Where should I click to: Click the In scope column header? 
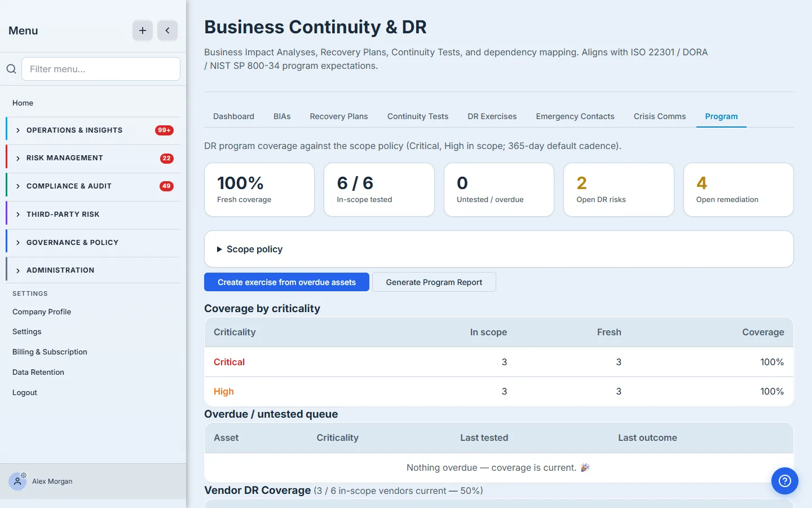click(488, 332)
